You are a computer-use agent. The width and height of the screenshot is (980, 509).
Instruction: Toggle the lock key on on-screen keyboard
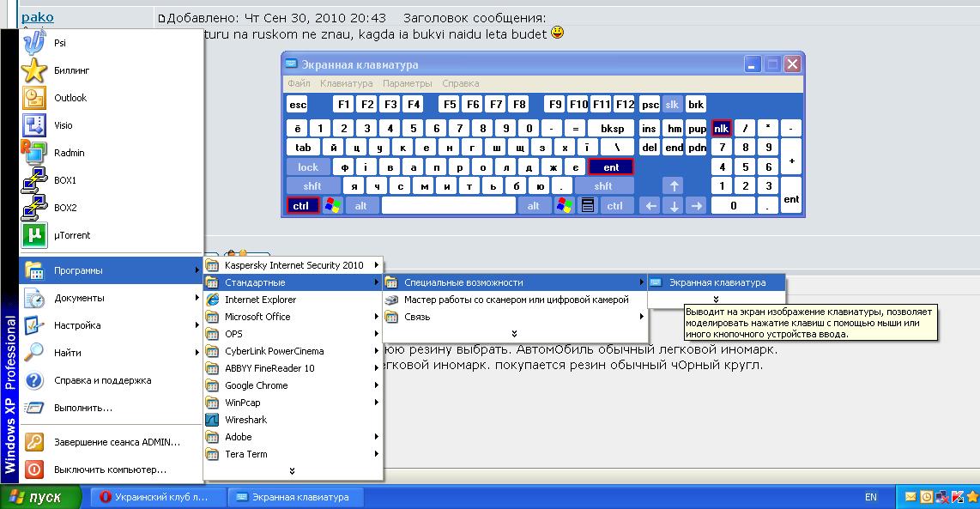(x=307, y=167)
